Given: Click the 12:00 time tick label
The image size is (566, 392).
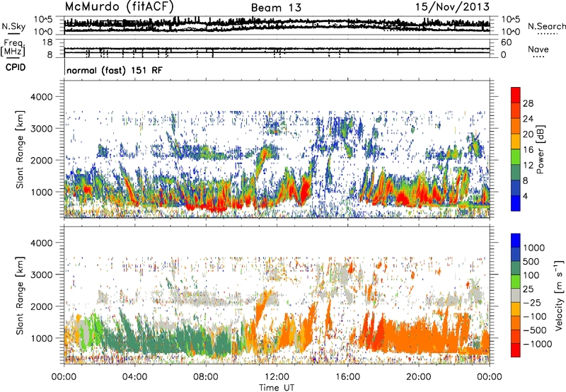Looking at the screenshot, I should 277,377.
